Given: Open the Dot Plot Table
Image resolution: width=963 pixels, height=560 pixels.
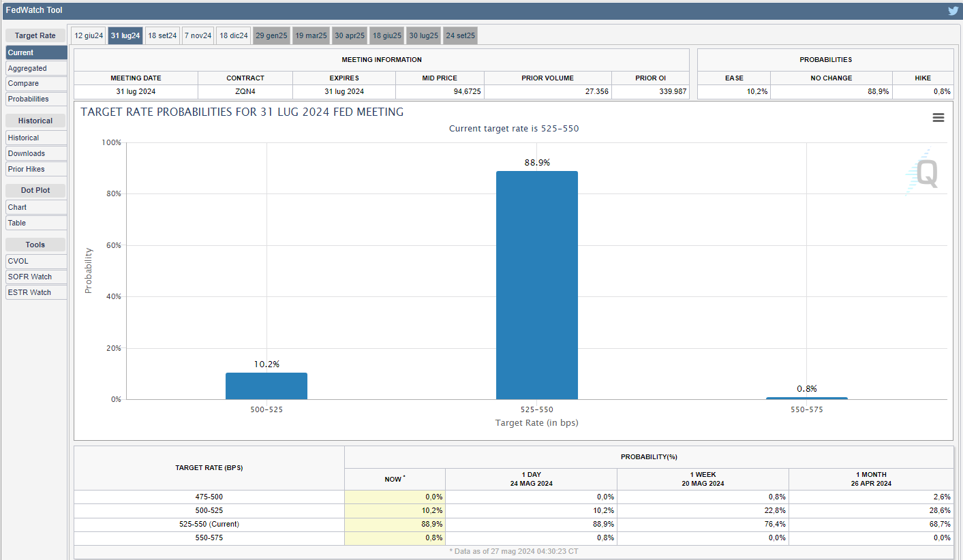Looking at the screenshot, I should tap(36, 223).
